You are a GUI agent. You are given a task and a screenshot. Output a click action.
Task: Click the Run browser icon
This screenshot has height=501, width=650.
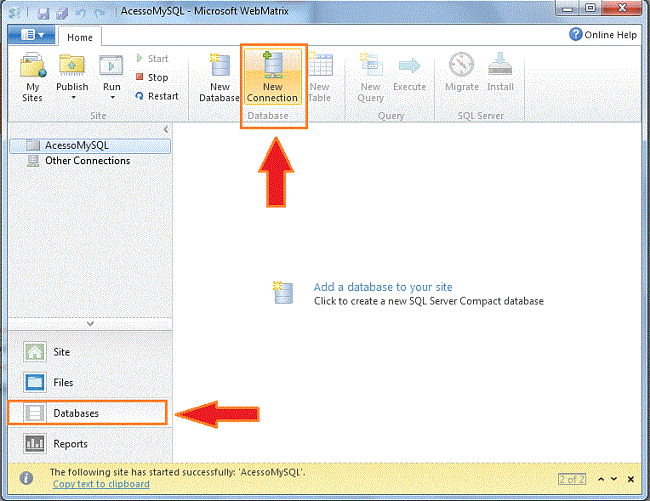click(x=111, y=65)
